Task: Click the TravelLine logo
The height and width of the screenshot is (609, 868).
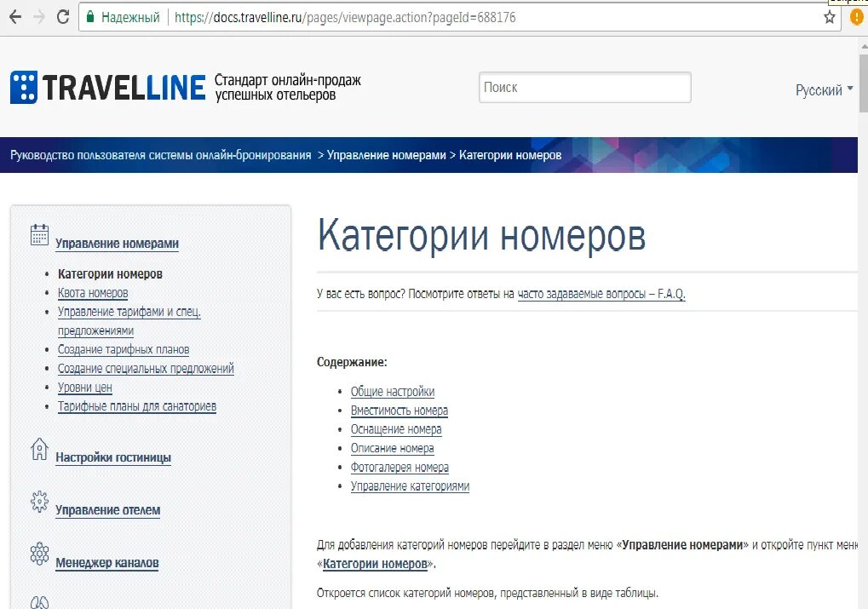Action: click(108, 87)
